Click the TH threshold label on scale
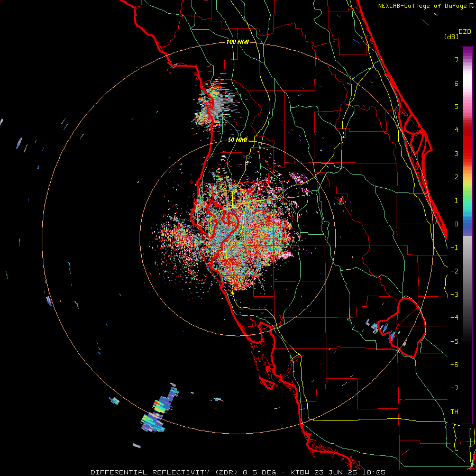Screen dimensions: 476x476 (x=454, y=412)
